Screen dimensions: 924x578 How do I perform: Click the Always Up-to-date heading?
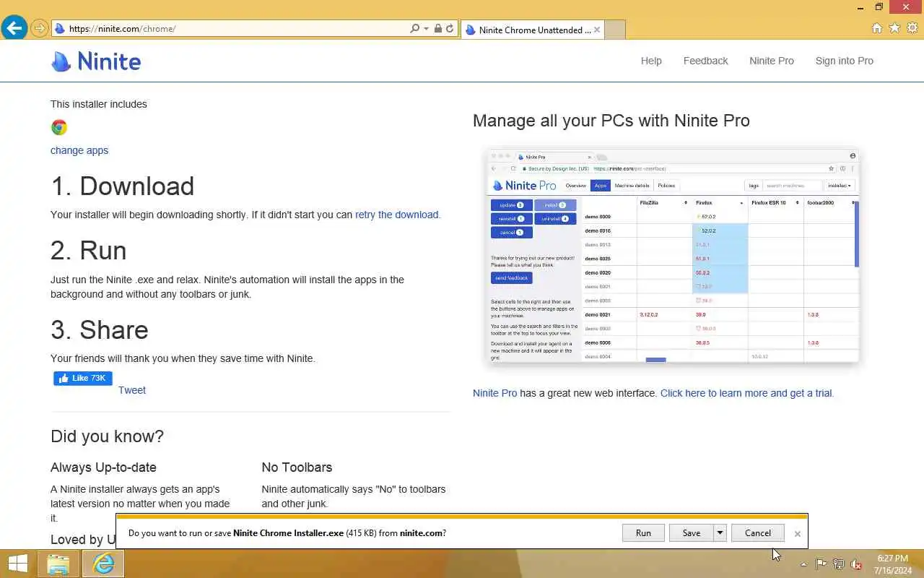103,467
